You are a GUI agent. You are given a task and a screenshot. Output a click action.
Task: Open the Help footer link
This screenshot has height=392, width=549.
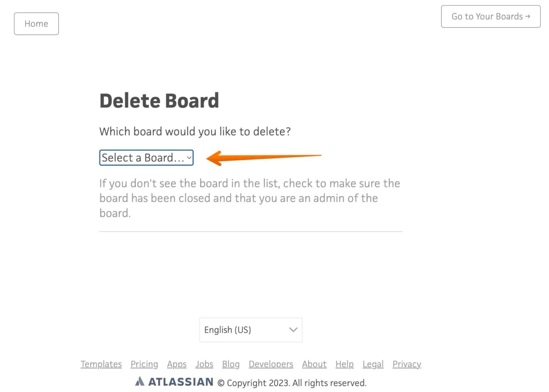(x=344, y=364)
